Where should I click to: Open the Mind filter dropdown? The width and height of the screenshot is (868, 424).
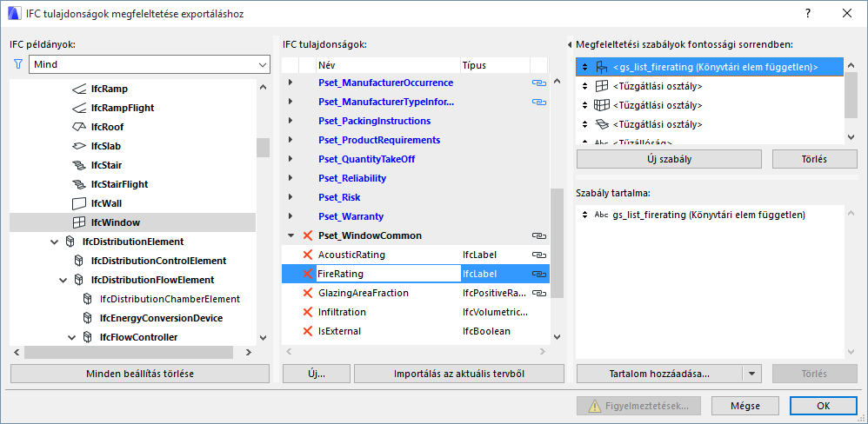click(x=263, y=64)
